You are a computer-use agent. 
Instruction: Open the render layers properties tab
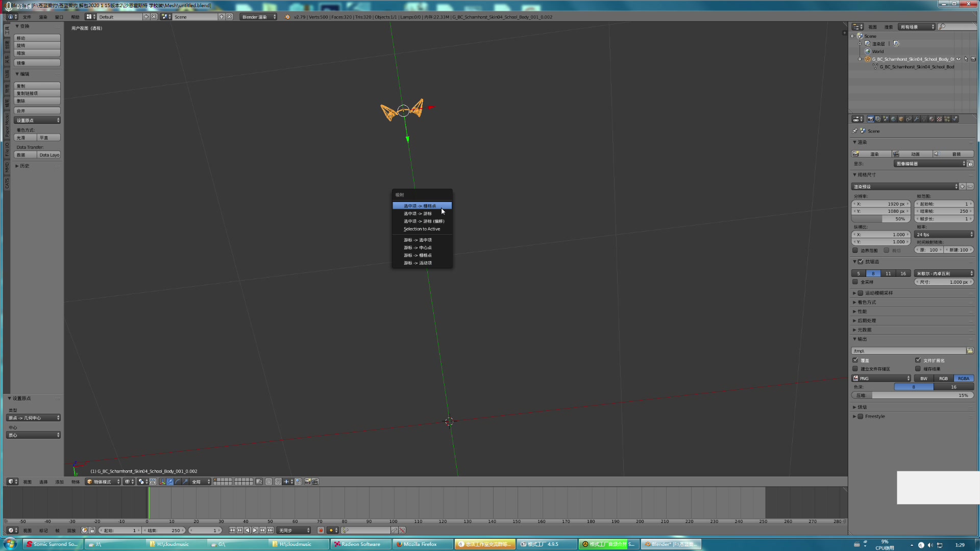click(878, 119)
